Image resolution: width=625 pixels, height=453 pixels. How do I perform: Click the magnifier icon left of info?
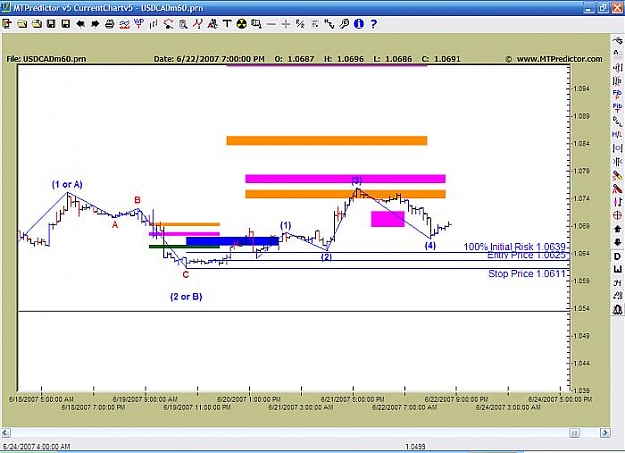click(344, 24)
